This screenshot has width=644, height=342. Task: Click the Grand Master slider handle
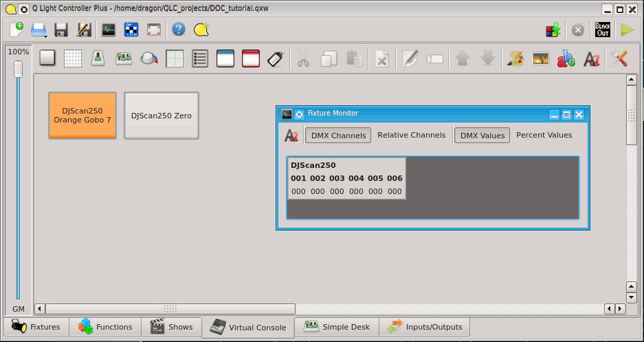click(x=18, y=69)
